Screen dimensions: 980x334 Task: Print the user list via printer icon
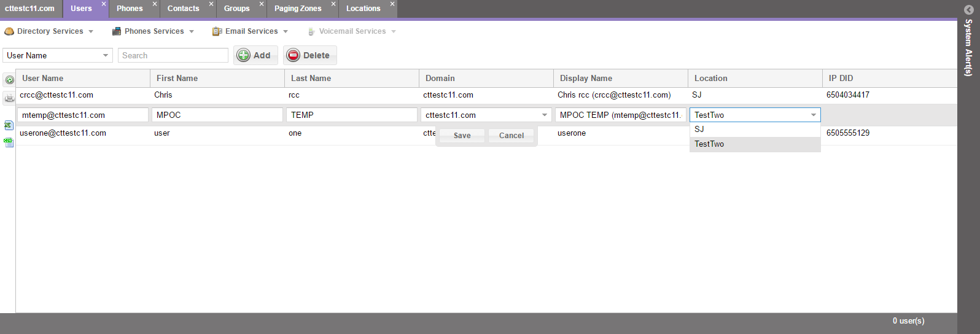pyautogui.click(x=9, y=98)
